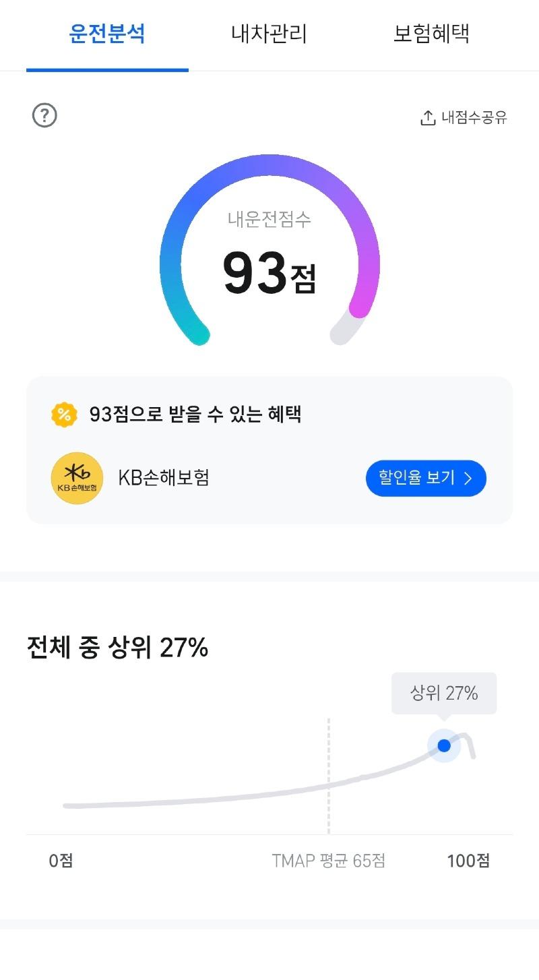Click the 상위 27% tooltip bubble
Image resolution: width=539 pixels, height=980 pixels.
(444, 693)
